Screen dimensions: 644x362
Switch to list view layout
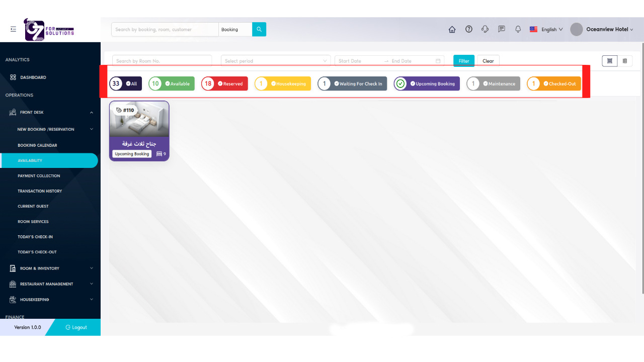(x=625, y=61)
